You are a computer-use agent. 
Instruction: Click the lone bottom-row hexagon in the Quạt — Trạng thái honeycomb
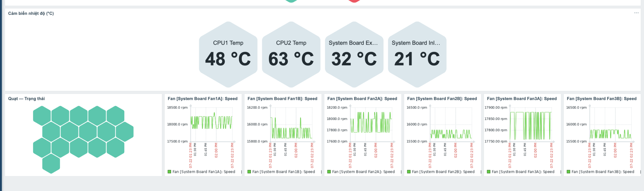click(51, 164)
